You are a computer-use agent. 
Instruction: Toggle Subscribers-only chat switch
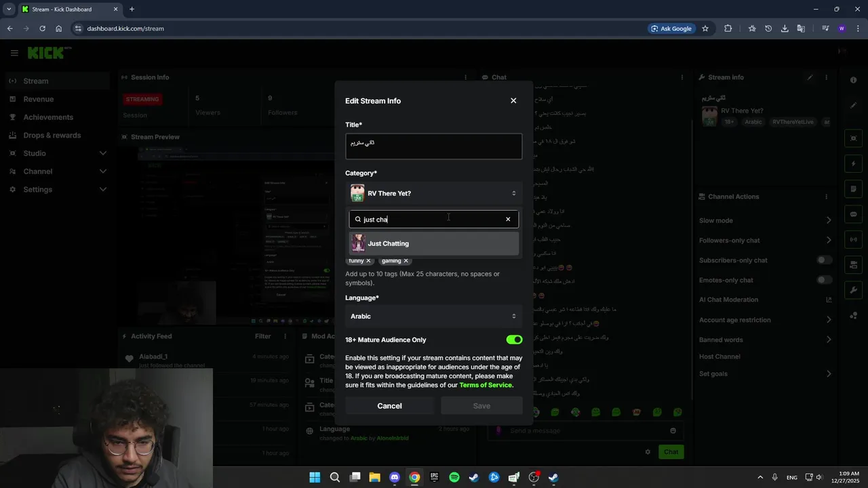point(825,260)
